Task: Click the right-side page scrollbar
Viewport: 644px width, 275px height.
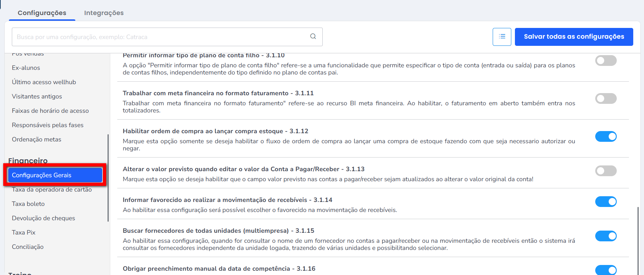Action: click(x=638, y=240)
